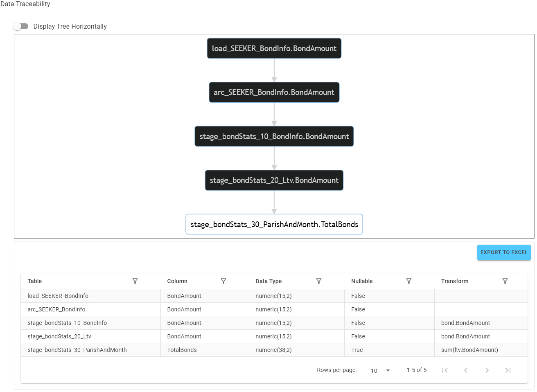Viewport: 537px width, 392px height.
Task: Click the TotalBonds column cell
Action: pyautogui.click(x=205, y=350)
